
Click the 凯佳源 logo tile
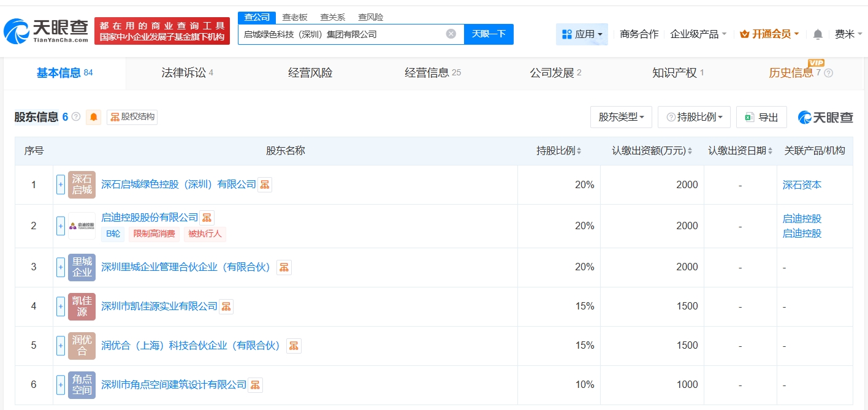(x=82, y=306)
